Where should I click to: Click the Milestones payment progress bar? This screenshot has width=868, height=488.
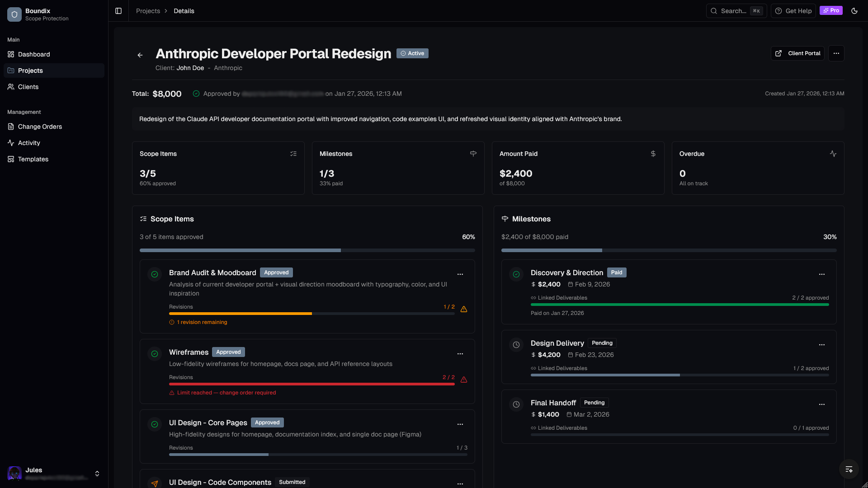point(669,250)
